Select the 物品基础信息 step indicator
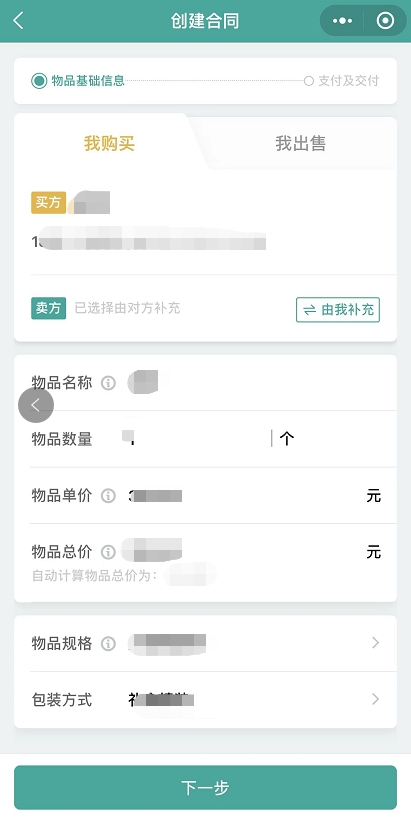The height and width of the screenshot is (820, 411). coord(78,81)
